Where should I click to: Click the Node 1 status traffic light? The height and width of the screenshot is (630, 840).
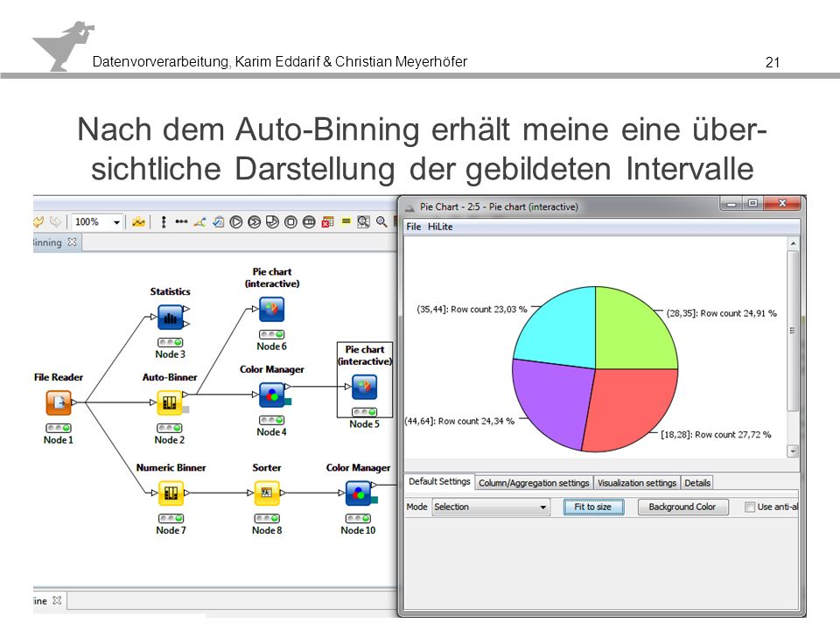(x=59, y=428)
